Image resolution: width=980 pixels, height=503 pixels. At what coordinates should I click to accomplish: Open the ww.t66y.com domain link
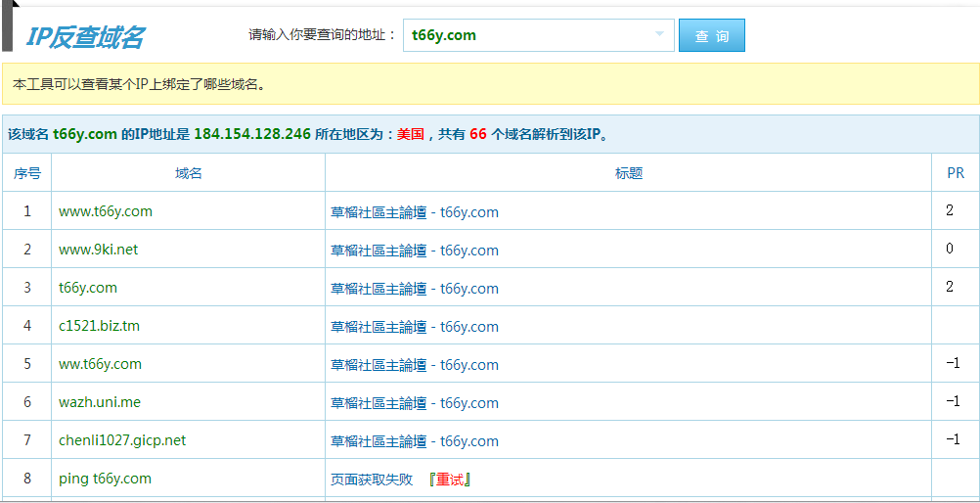[x=100, y=364]
